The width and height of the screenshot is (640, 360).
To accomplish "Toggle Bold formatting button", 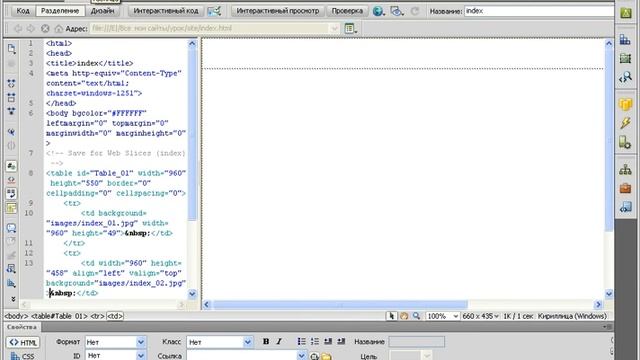I will click(x=266, y=342).
